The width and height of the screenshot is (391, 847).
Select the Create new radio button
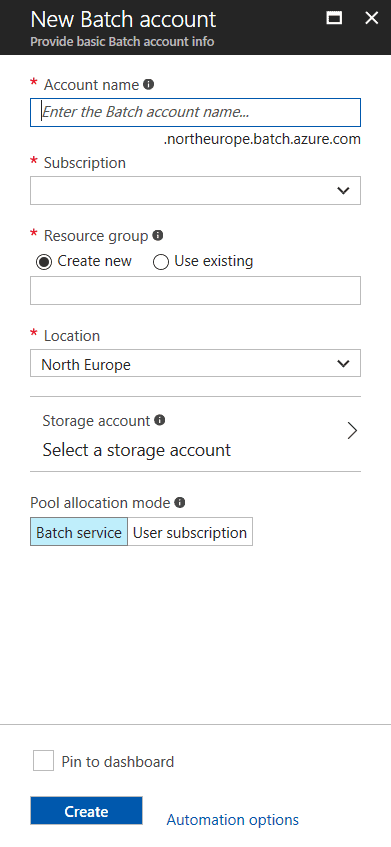(44, 263)
